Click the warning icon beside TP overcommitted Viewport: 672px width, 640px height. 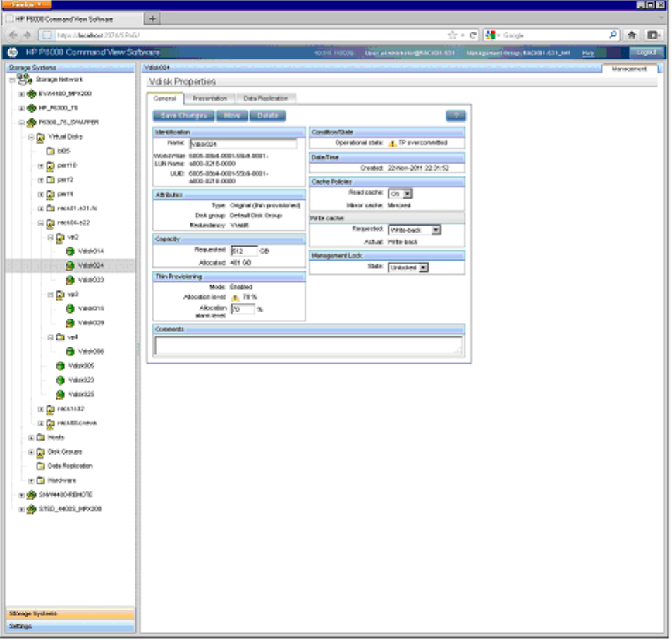click(393, 144)
